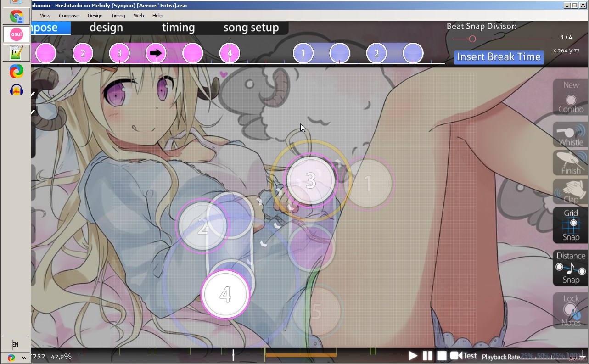589x364 pixels.
Task: Pause the song playback
Action: 427,356
